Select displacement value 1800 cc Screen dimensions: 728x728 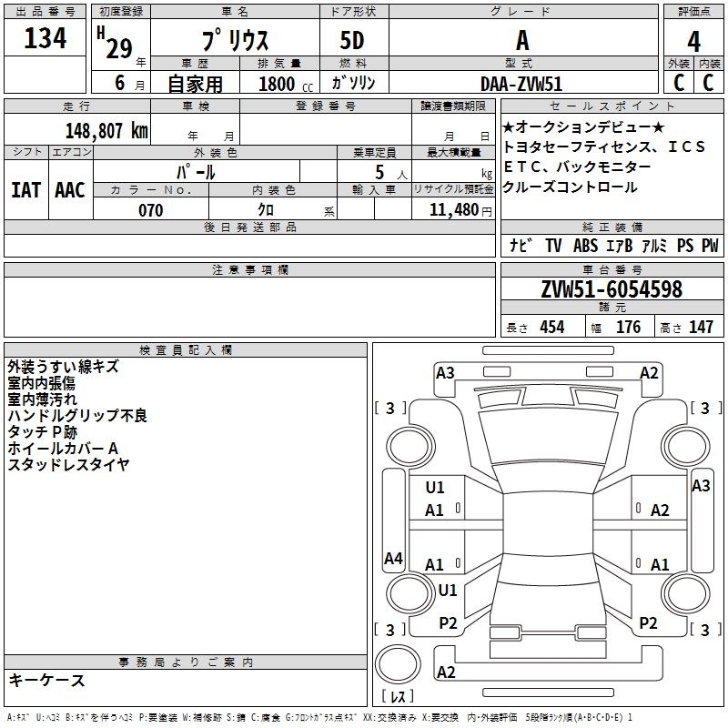286,84
